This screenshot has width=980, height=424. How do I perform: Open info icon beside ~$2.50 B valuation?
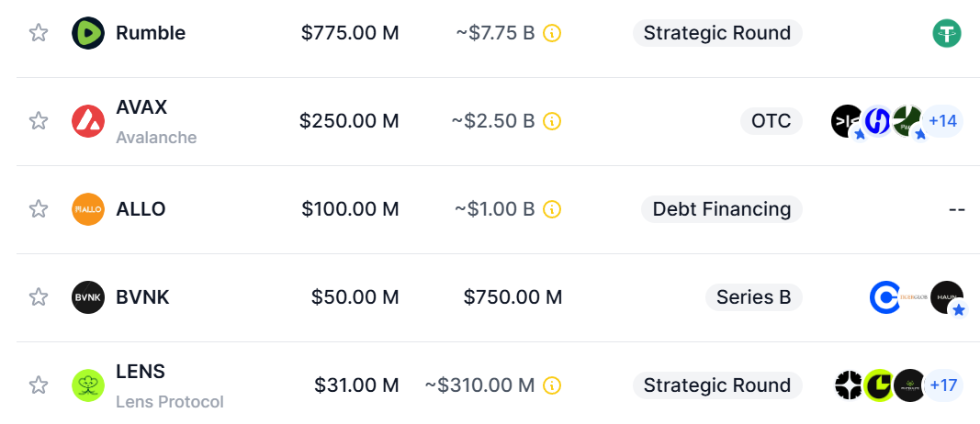coord(552,121)
